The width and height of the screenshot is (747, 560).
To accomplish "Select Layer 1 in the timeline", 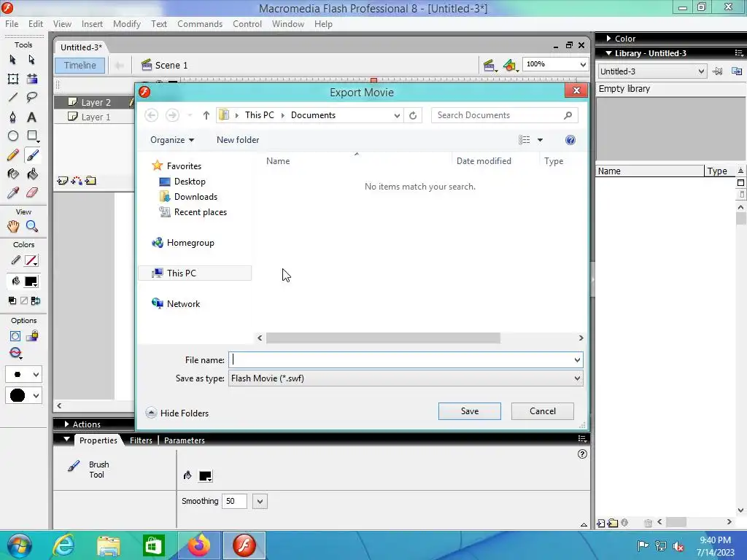I will [96, 117].
